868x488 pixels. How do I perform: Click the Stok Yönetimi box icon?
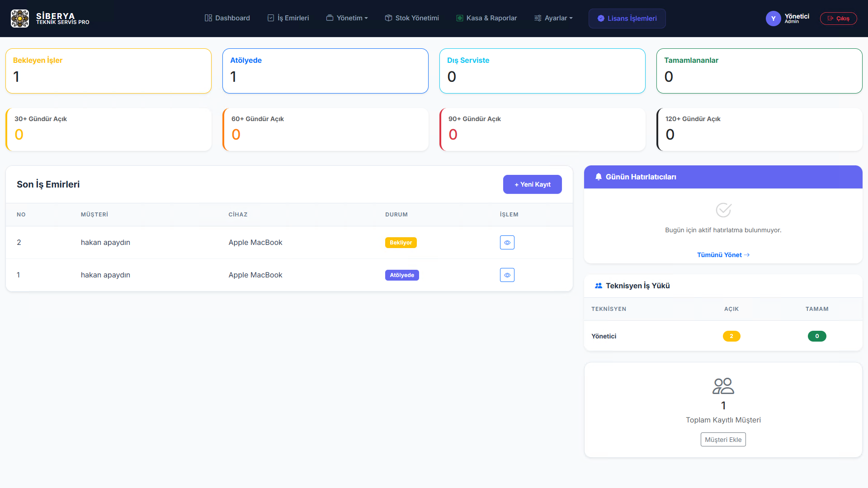tap(388, 18)
